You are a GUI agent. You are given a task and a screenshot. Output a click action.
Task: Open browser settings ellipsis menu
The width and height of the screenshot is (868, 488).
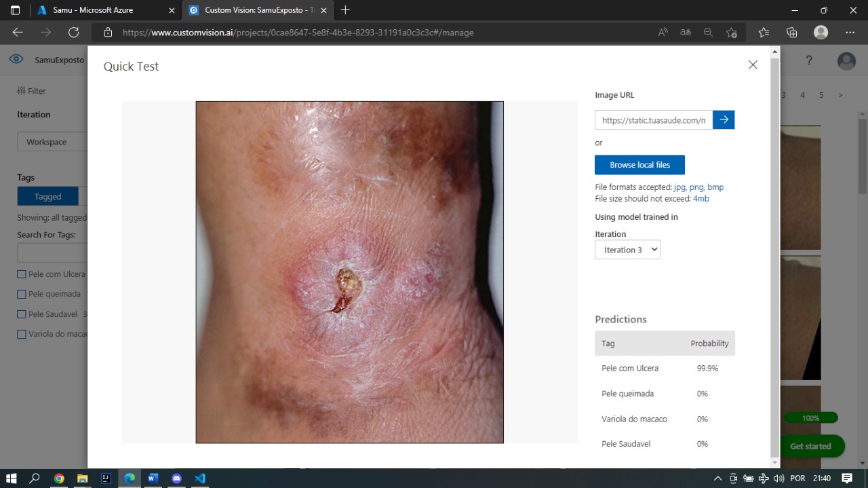(850, 33)
